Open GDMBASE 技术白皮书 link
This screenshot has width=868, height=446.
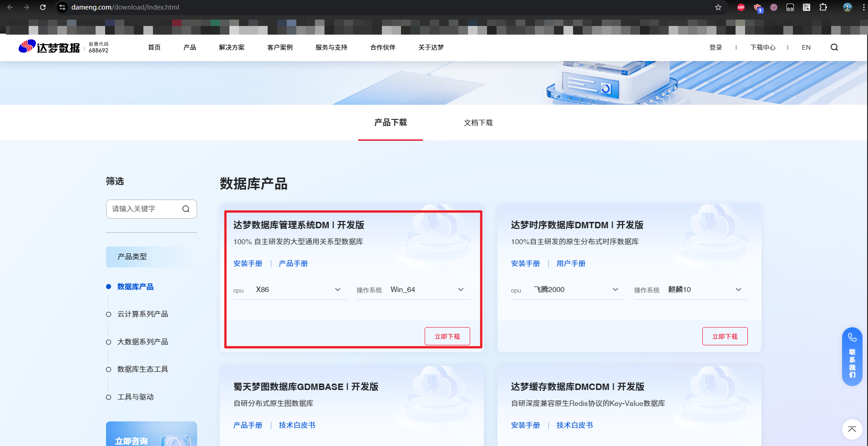click(x=297, y=425)
